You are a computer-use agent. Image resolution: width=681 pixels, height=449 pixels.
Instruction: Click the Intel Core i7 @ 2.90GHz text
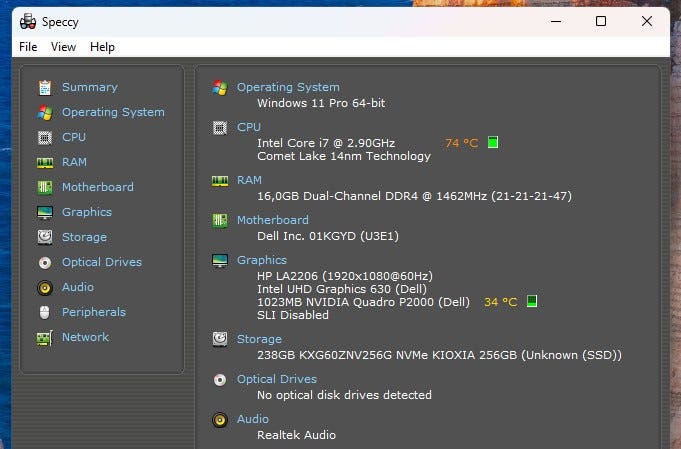326,143
